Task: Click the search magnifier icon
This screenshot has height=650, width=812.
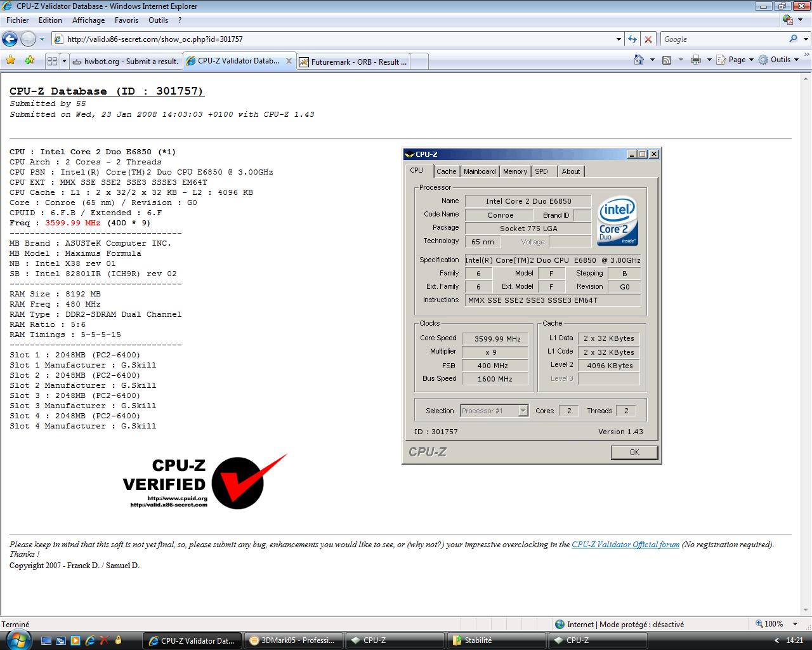Action: click(x=793, y=39)
